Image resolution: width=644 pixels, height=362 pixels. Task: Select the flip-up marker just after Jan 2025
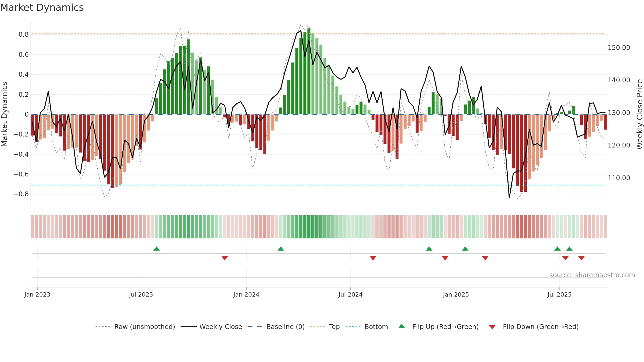(465, 249)
